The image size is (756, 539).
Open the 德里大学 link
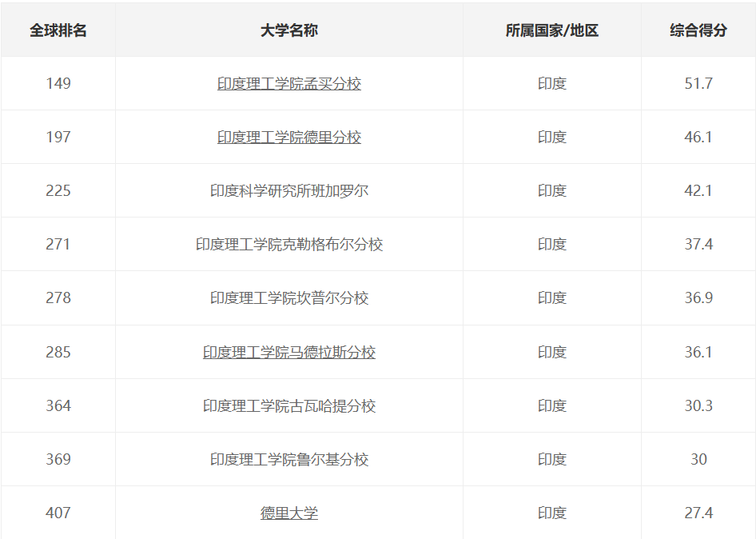pyautogui.click(x=288, y=513)
